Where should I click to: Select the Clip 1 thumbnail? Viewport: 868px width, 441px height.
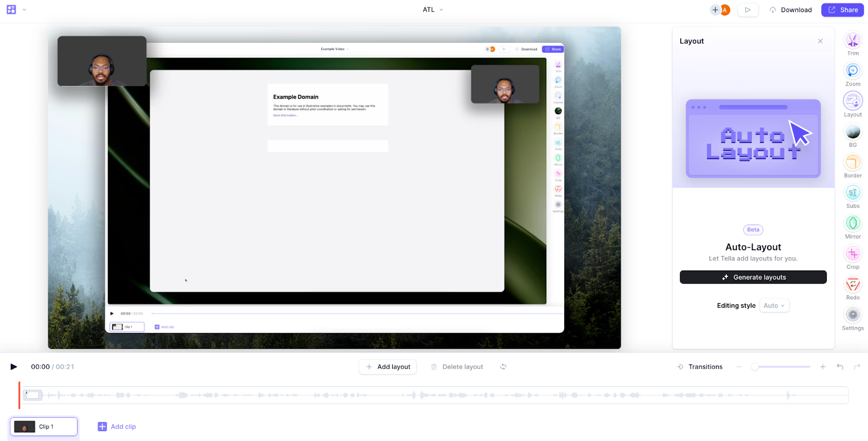(43, 426)
